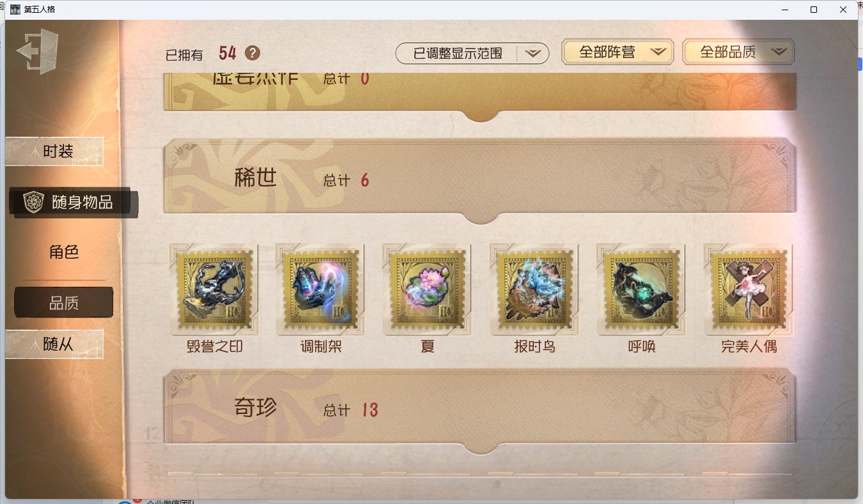863x504 pixels.
Task: Sort by 品质 option
Action: pos(64,303)
